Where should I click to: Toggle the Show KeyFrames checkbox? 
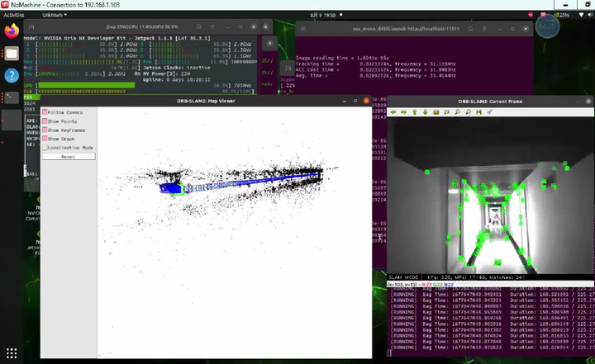(x=45, y=130)
